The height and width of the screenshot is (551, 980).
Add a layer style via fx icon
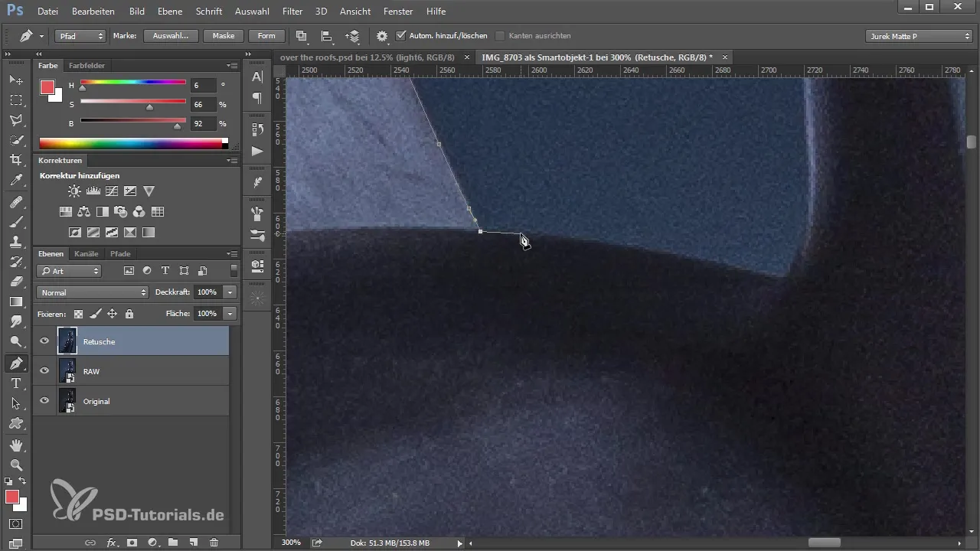(x=111, y=542)
